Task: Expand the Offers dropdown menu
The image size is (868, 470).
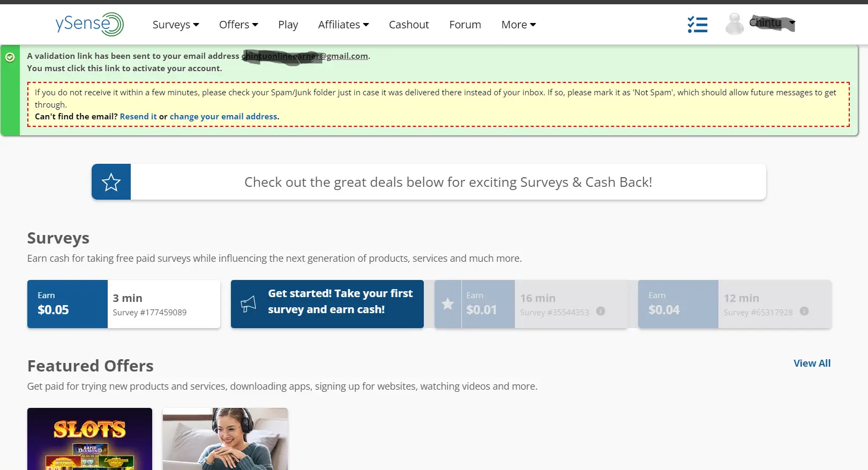Action: click(238, 25)
